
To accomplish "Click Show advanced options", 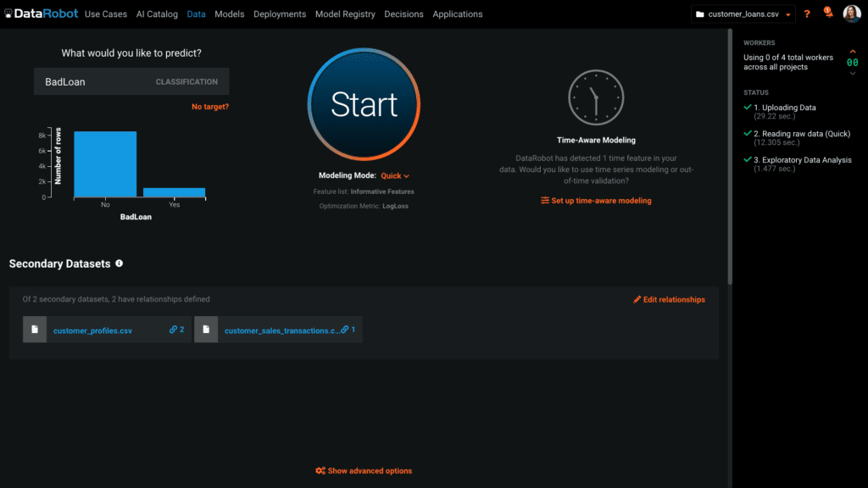I will click(x=364, y=471).
